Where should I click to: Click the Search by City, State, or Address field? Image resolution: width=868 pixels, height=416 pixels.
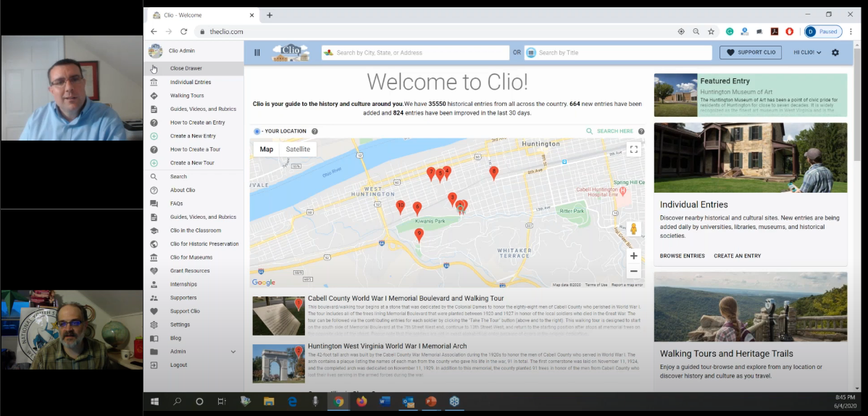point(415,53)
